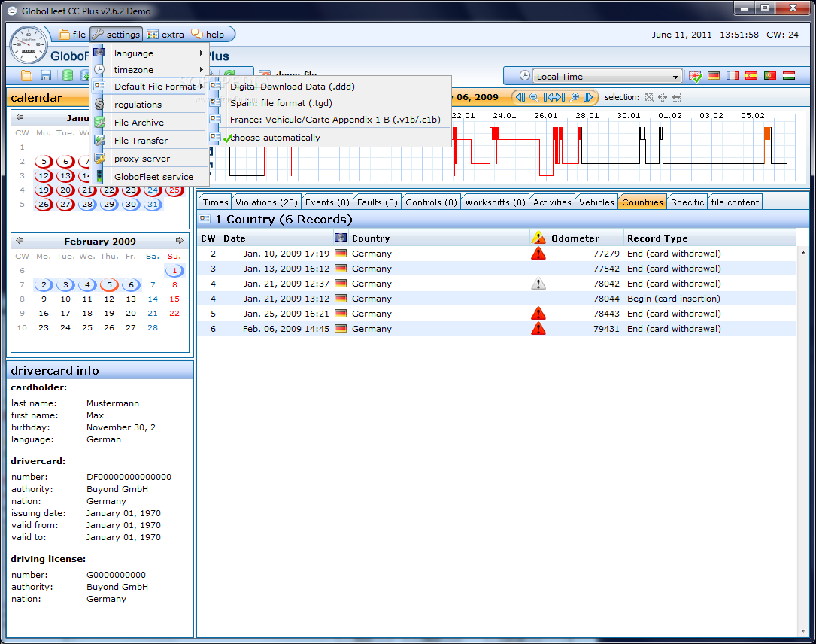Click the table scrollbar down arrow
This screenshot has width=816, height=644.
tap(803, 631)
